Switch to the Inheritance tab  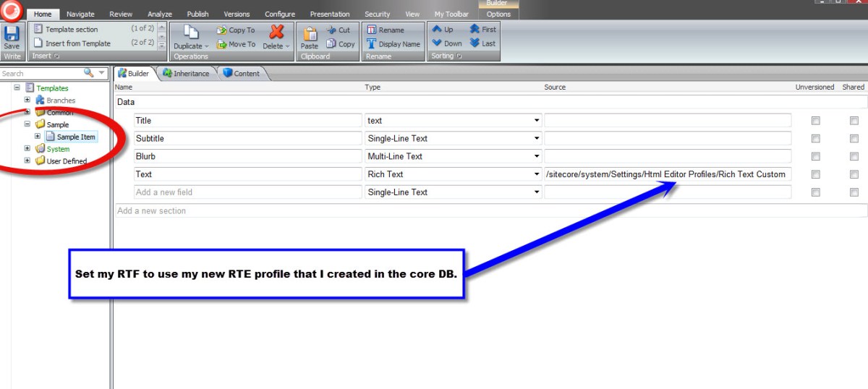[187, 73]
